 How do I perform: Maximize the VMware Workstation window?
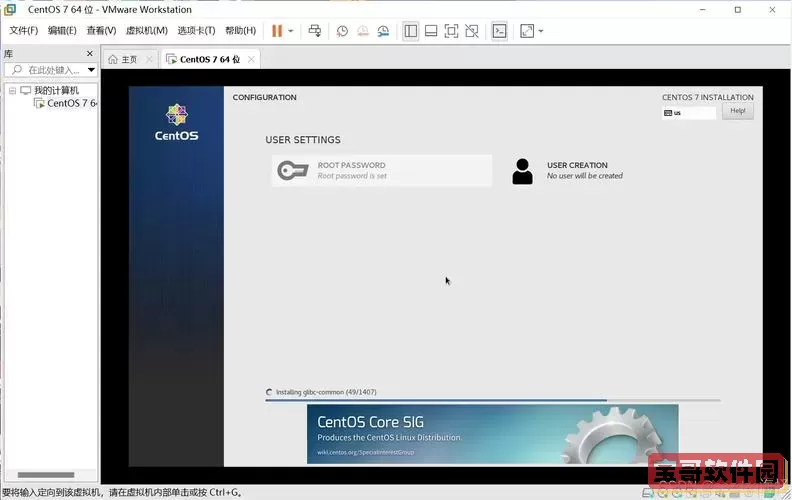(737, 10)
